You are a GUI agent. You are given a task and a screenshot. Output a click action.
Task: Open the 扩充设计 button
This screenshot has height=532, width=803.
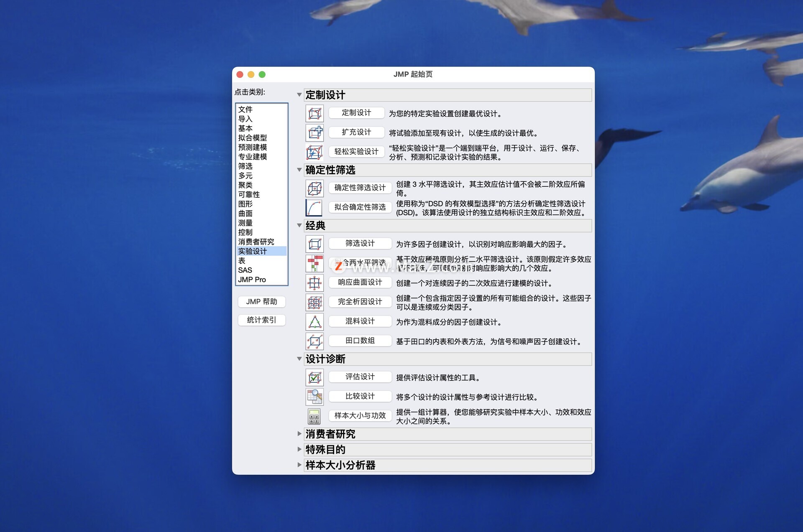coord(356,132)
